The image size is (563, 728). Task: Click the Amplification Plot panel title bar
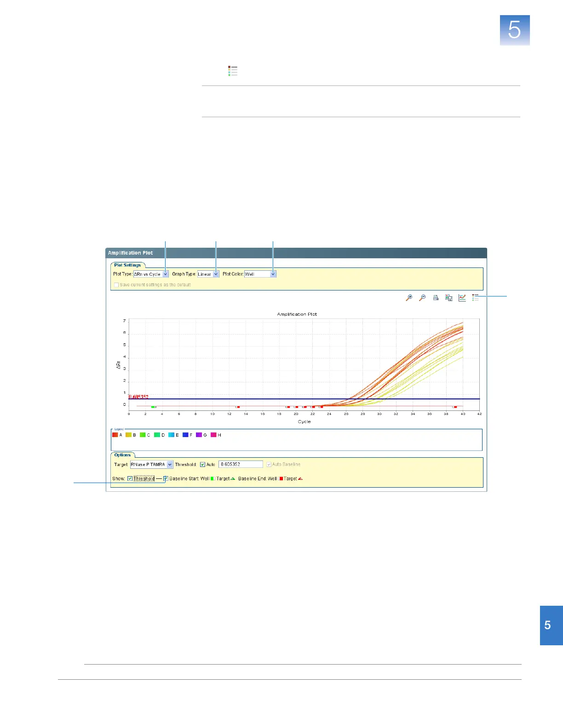pyautogui.click(x=296, y=253)
